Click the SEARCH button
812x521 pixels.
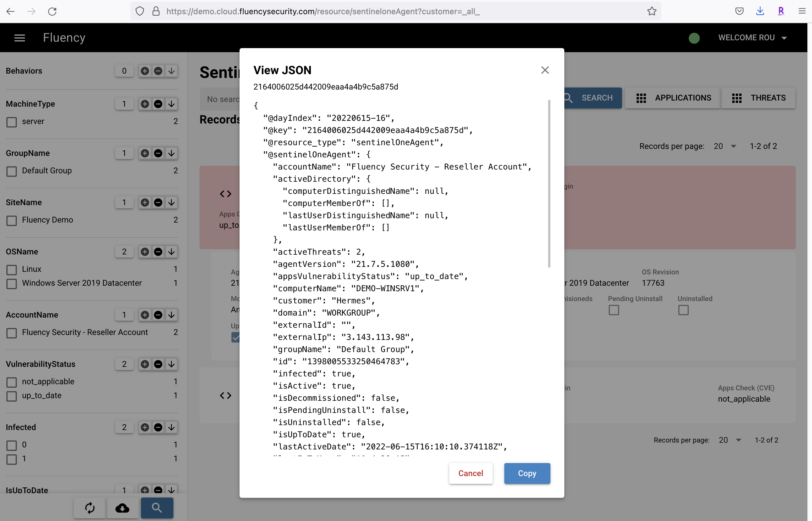coord(593,98)
